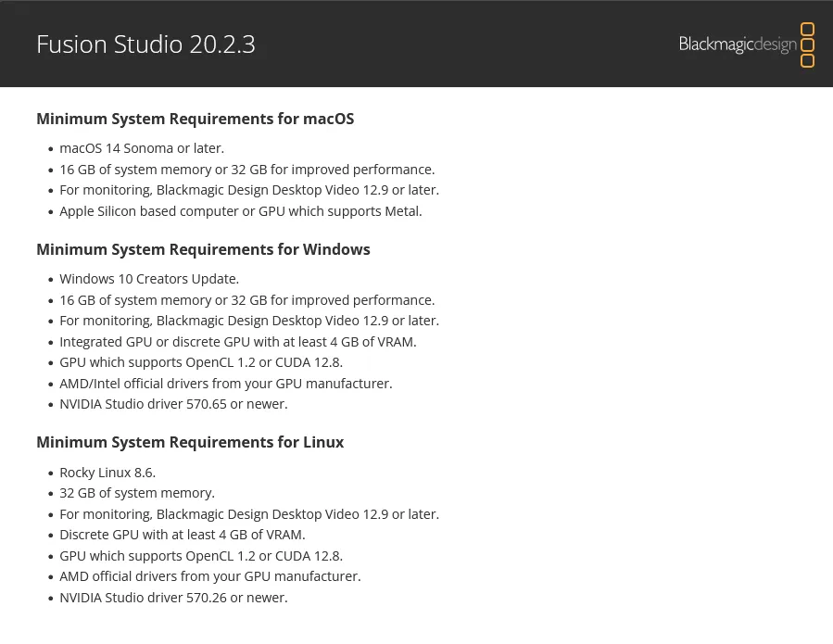Click the Rocky Linux 8.6 line

coord(107,473)
